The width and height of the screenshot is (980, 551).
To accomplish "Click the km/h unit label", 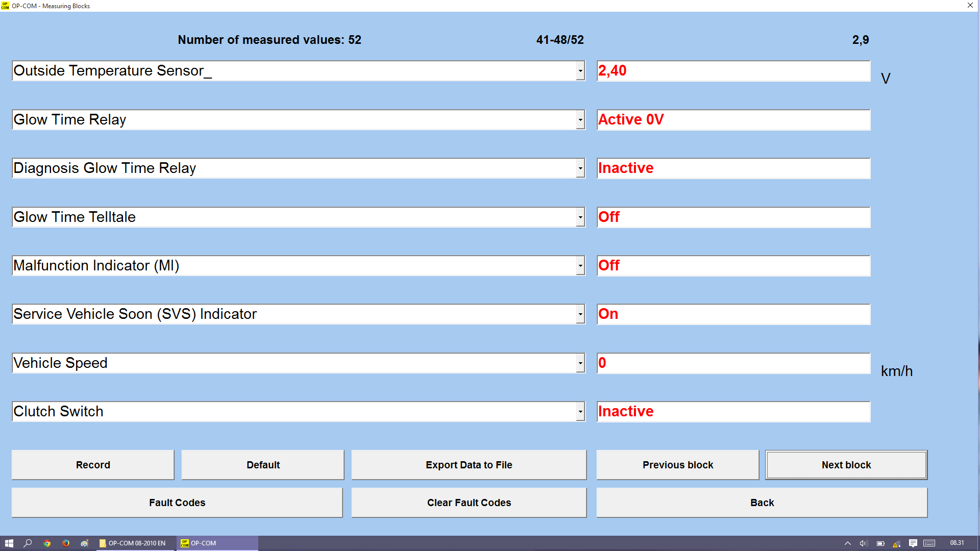I will click(897, 371).
